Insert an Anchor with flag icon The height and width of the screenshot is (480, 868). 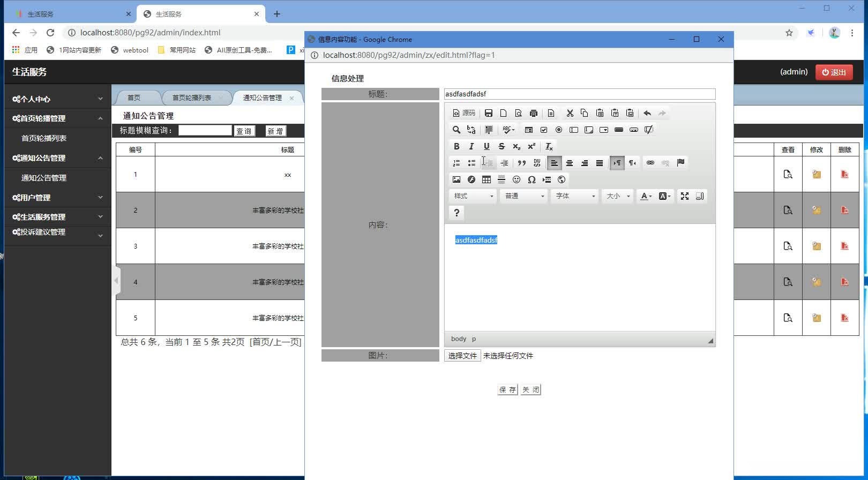tap(680, 163)
